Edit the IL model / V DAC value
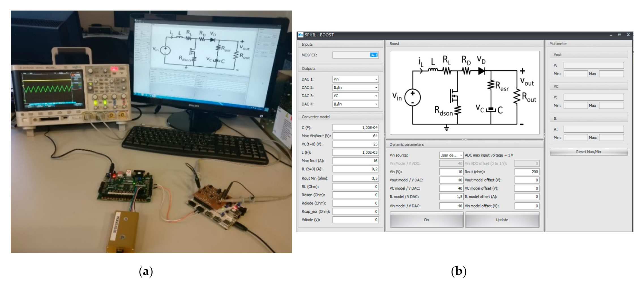This screenshot has height=283, width=644. pos(451,197)
